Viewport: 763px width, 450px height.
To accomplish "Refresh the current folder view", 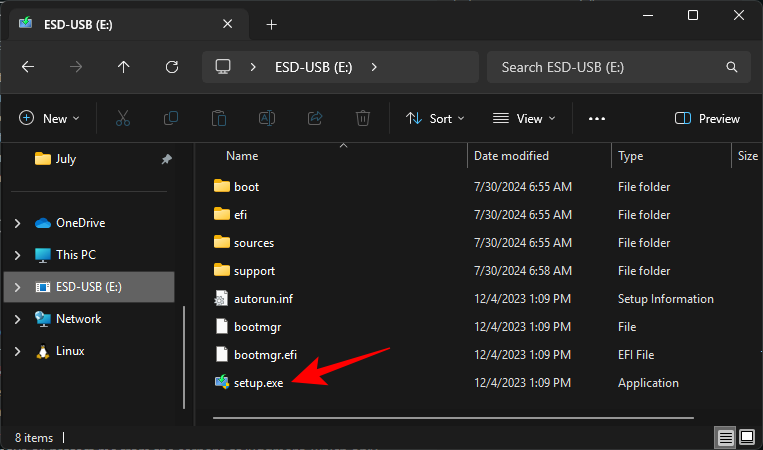I will [x=172, y=67].
